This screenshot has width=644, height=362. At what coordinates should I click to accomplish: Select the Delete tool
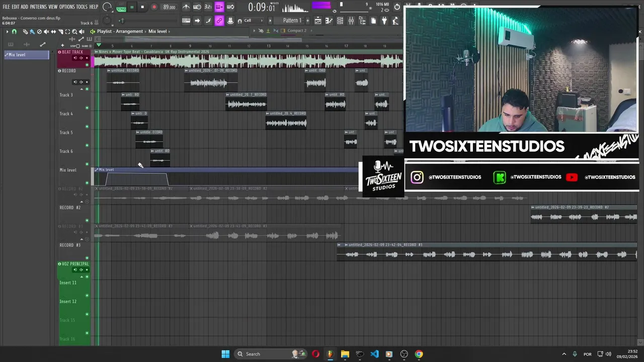click(39, 31)
